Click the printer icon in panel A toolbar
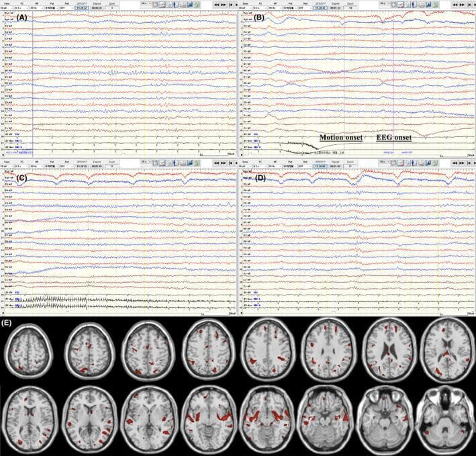 click(x=183, y=5)
